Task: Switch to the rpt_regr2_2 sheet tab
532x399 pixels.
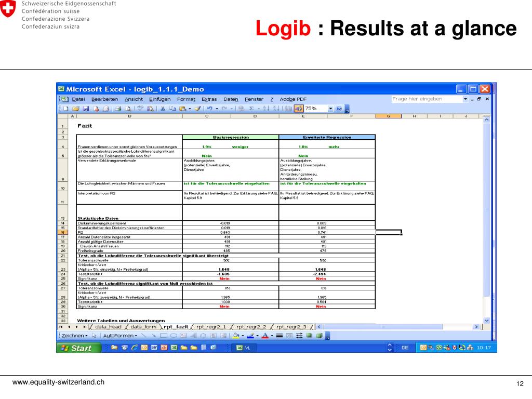Action: (x=251, y=327)
